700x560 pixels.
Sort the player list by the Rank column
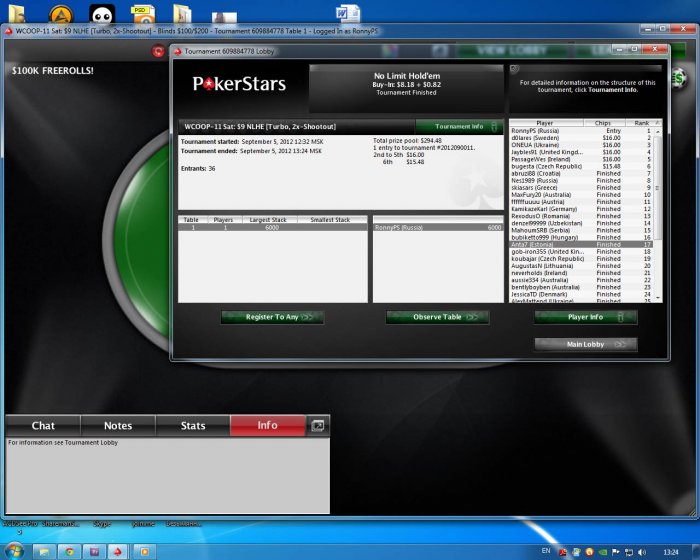pyautogui.click(x=642, y=123)
